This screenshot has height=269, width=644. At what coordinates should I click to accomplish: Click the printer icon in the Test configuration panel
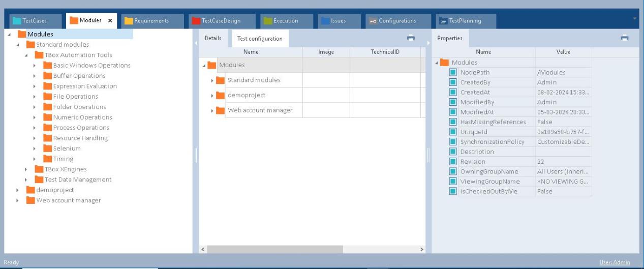pyautogui.click(x=411, y=38)
